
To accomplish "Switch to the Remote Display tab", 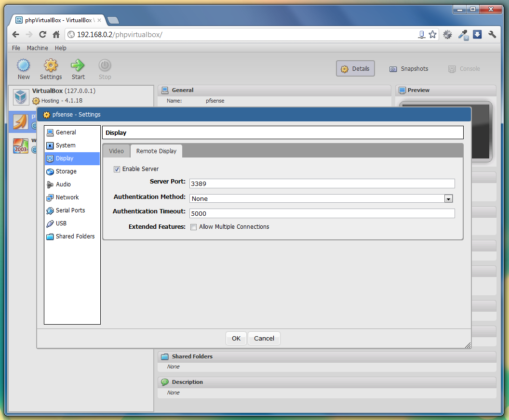I will [x=156, y=151].
